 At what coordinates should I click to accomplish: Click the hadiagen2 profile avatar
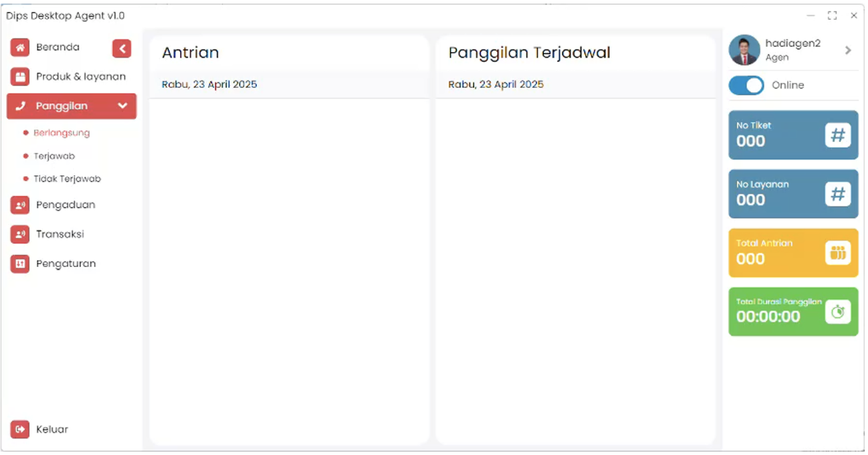coord(744,50)
